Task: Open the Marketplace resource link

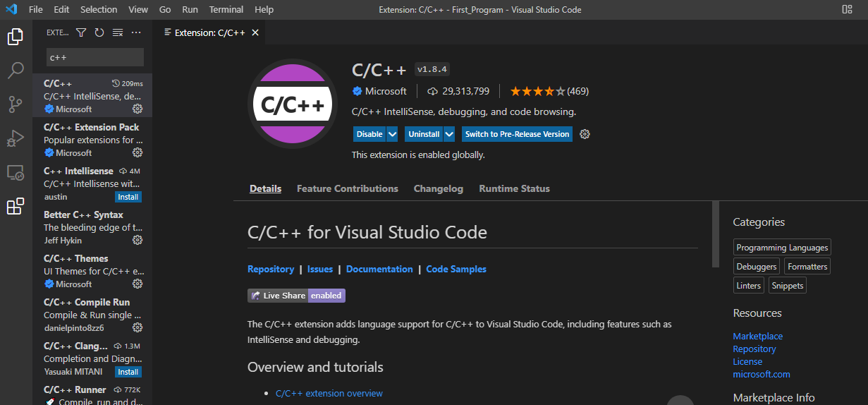Action: coord(758,337)
